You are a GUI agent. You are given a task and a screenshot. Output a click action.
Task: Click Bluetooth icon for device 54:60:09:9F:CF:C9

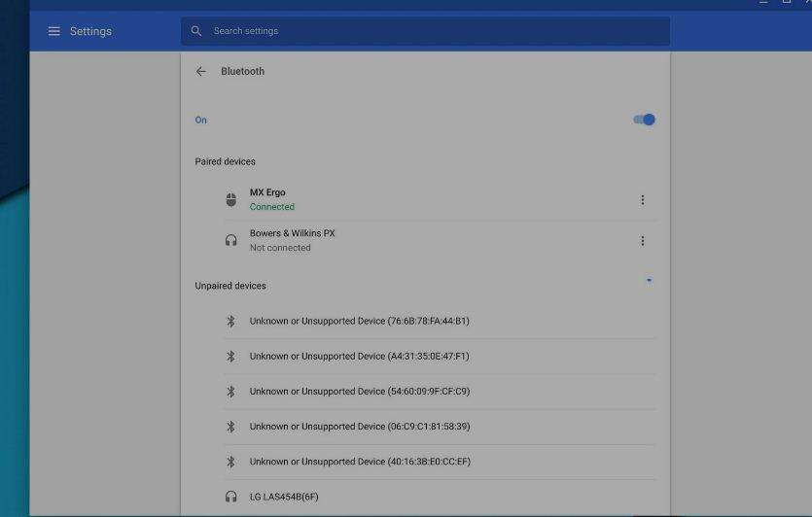tap(231, 392)
